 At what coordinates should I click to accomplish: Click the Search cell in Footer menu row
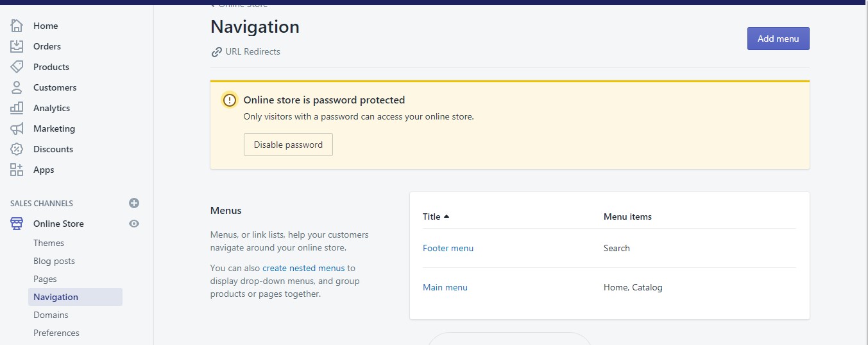[x=617, y=248]
